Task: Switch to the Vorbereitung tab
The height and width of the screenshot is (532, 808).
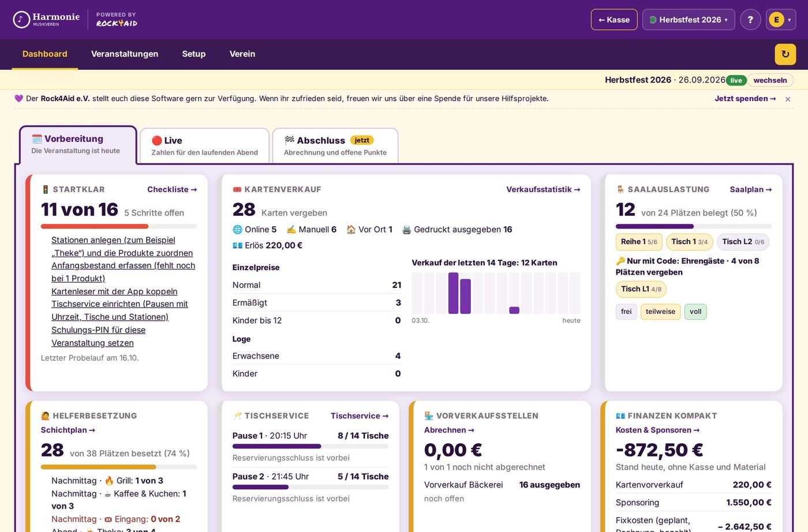Action: 78,144
